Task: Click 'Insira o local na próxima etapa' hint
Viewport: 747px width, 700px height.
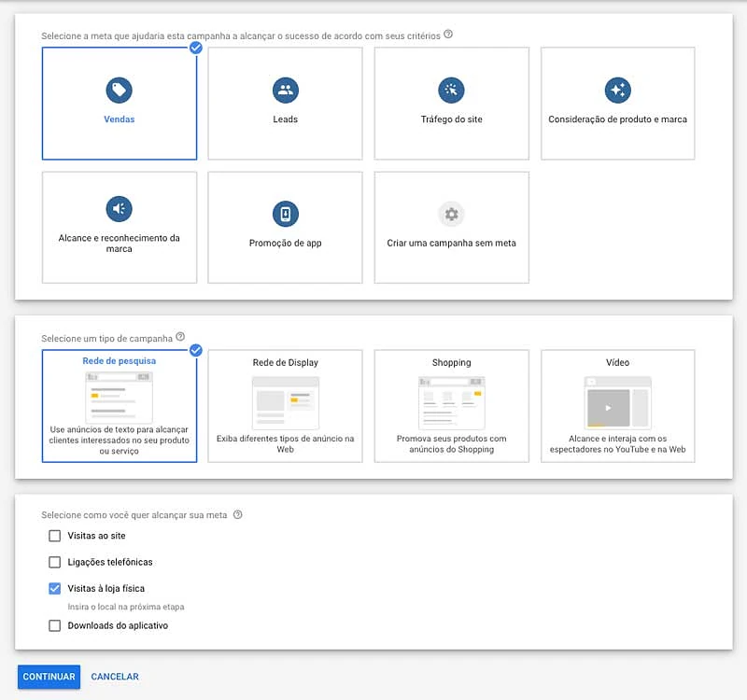Action: tap(126, 607)
